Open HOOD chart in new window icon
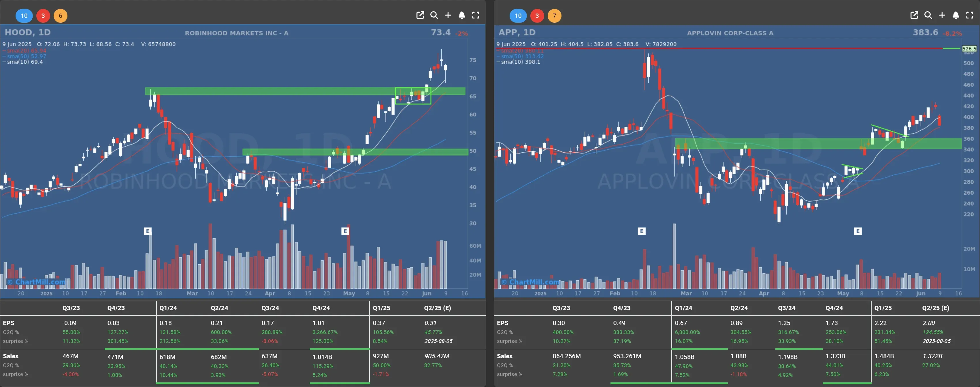Image resolution: width=980 pixels, height=387 pixels. tap(420, 15)
